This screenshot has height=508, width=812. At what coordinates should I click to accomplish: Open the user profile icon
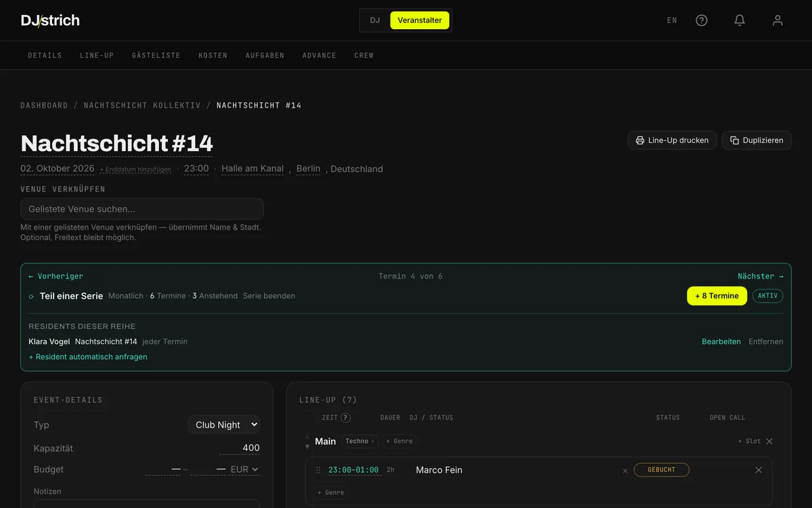point(777,20)
